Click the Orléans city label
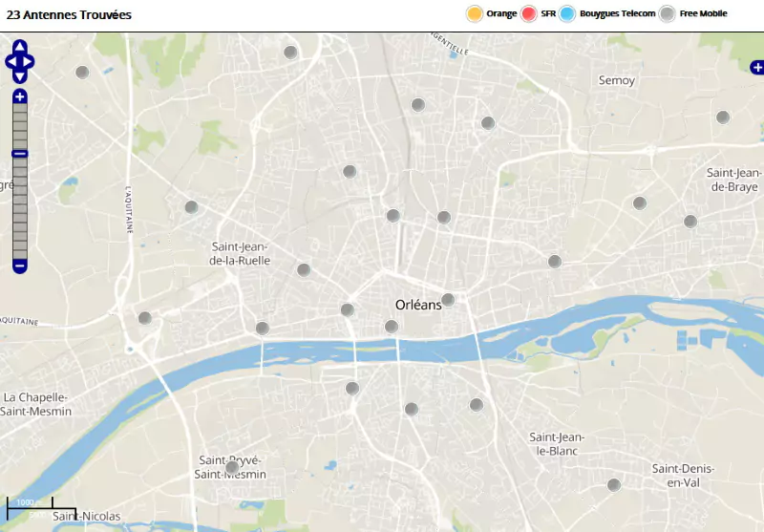The image size is (764, 532). coord(419,305)
